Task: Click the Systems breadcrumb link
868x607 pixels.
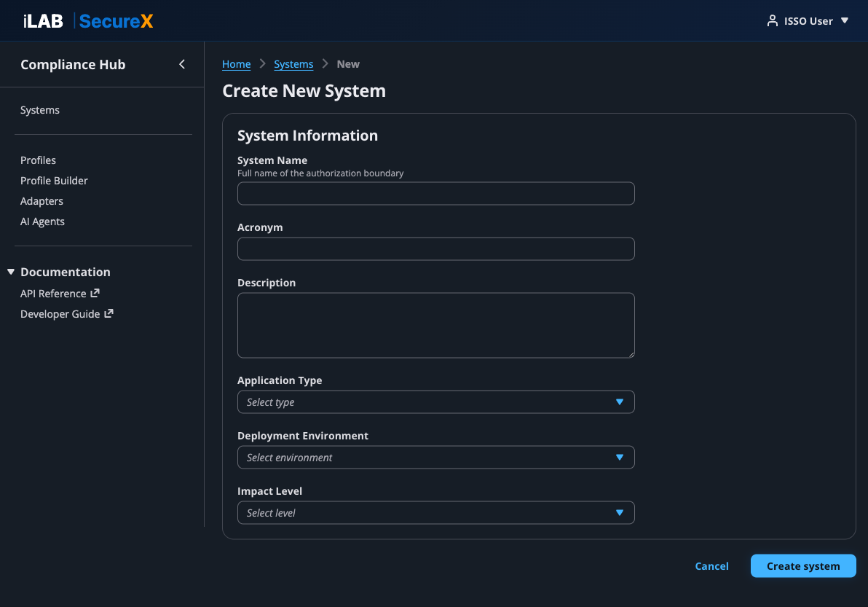Action: 293,64
